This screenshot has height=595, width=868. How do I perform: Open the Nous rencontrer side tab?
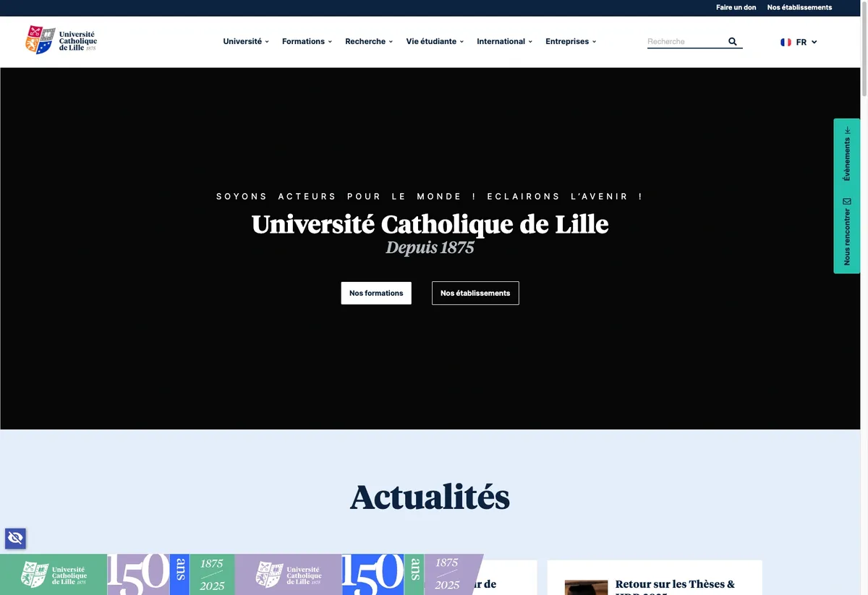click(x=847, y=231)
